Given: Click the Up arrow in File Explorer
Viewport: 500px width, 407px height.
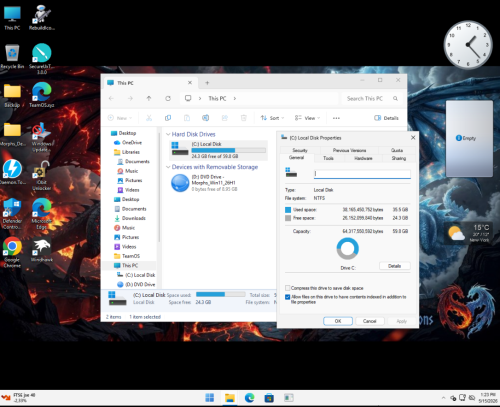Looking at the screenshot, I should point(149,98).
